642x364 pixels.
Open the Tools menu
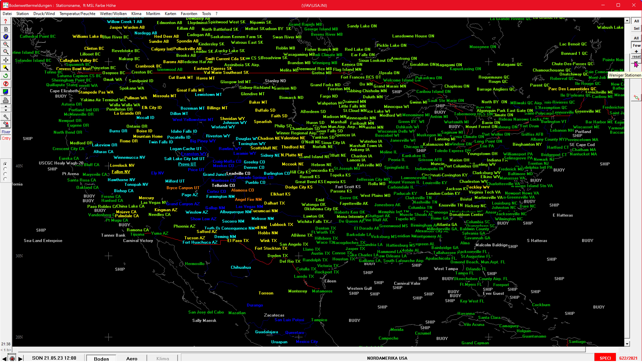(207, 14)
